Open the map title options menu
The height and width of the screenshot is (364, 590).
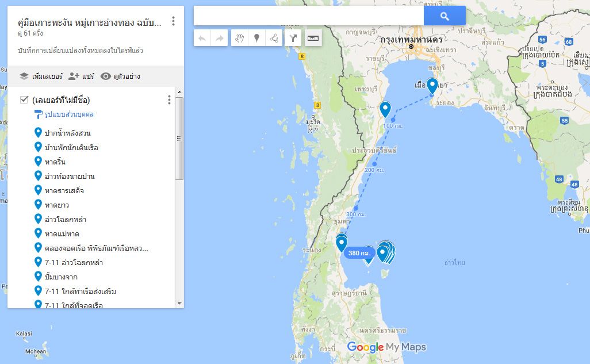click(173, 21)
